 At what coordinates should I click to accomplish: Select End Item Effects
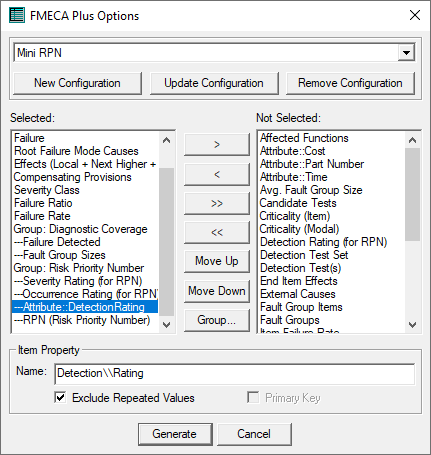332,281
